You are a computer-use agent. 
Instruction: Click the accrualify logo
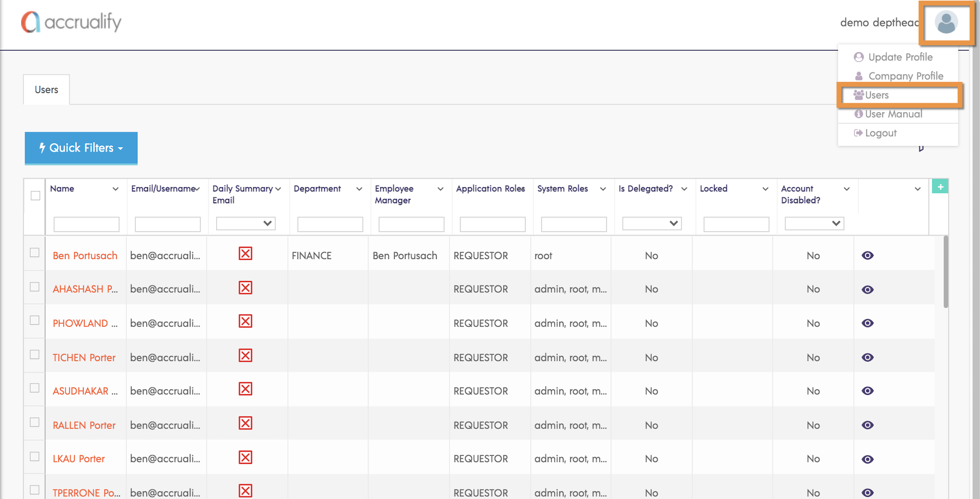coord(72,22)
